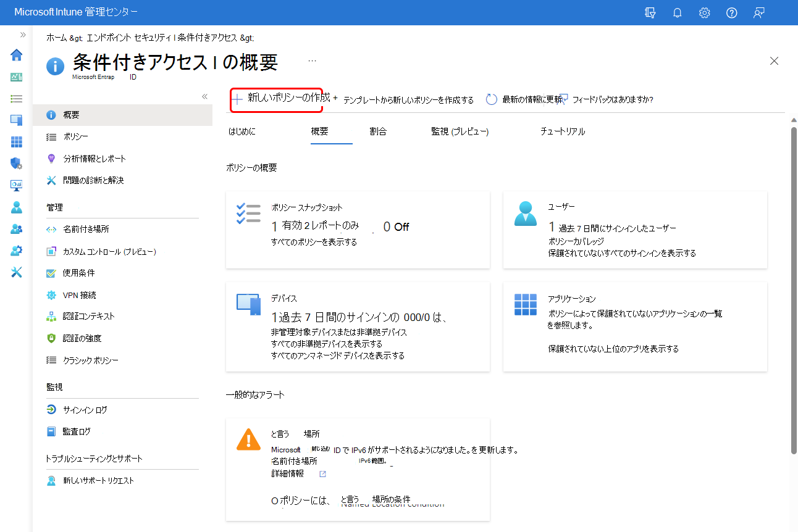
Task: Open the ellipsis more options by title
Action: (312, 60)
